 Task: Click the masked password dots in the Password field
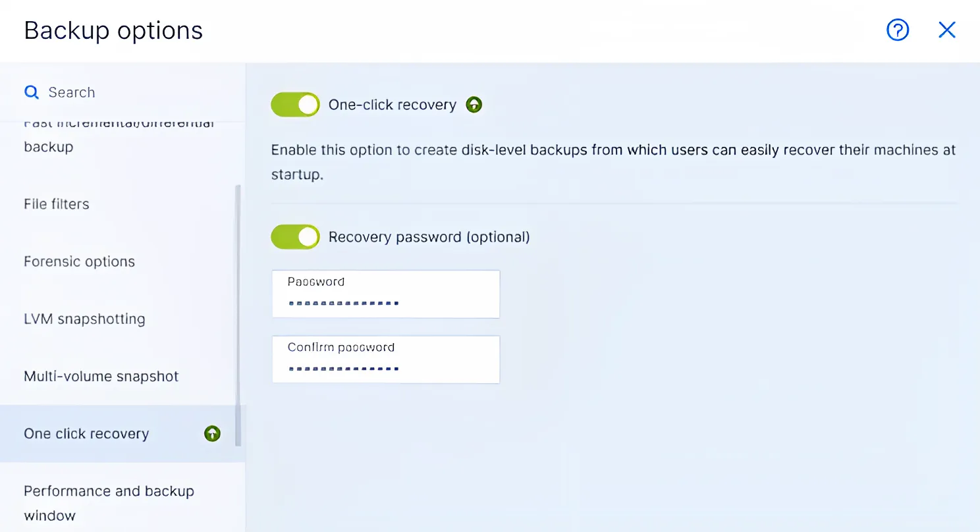342,303
